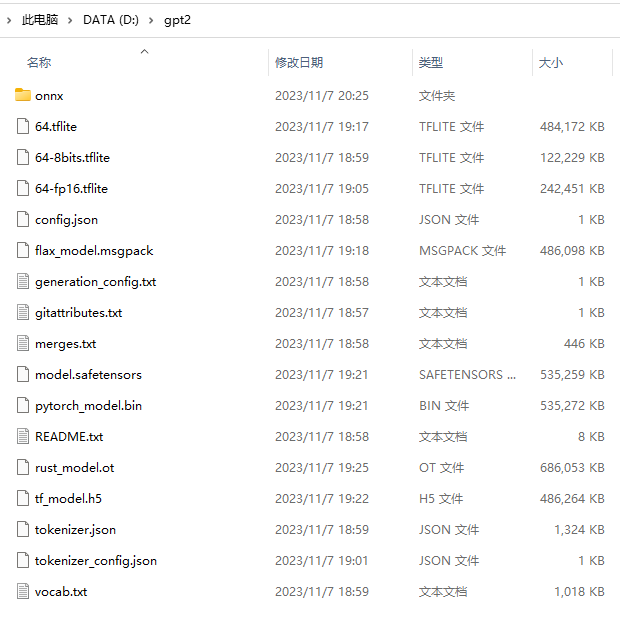Screen dimensions: 620x617
Task: Select the 64-fp16.tflite file name
Action: tap(71, 189)
